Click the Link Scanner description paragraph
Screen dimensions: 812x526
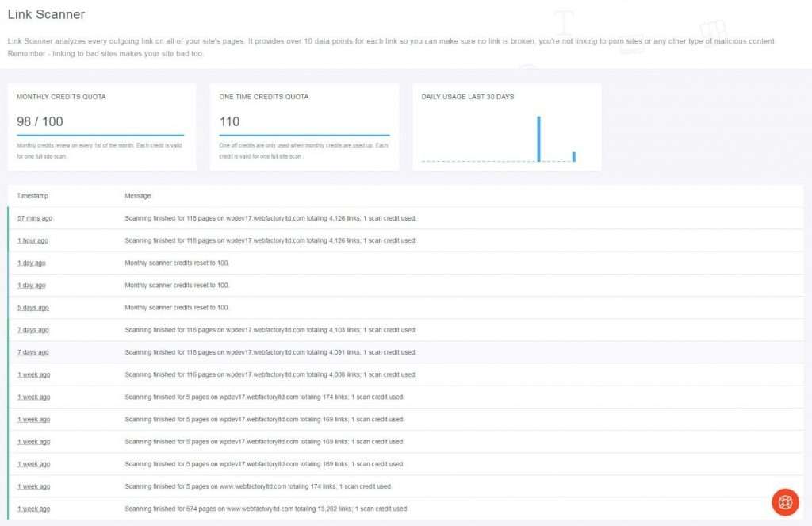pyautogui.click(x=391, y=47)
